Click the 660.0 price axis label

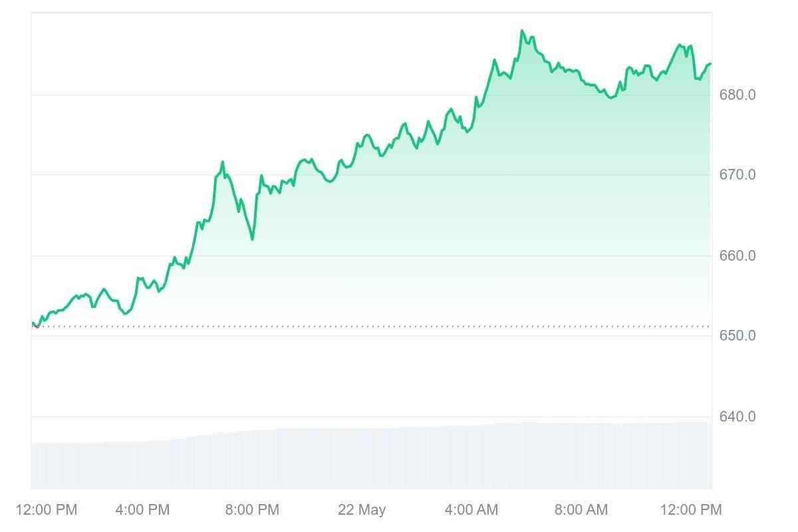click(x=737, y=256)
